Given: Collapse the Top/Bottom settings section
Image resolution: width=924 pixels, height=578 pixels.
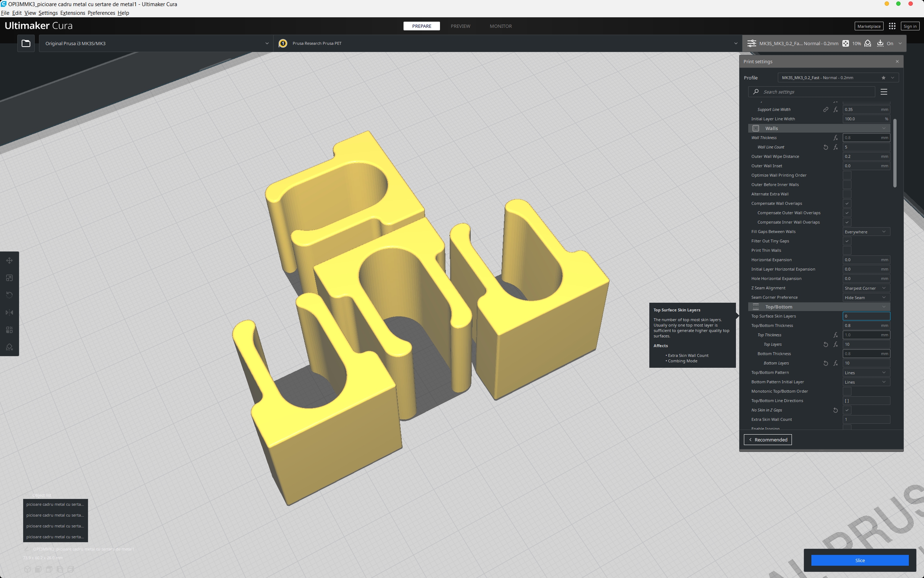Looking at the screenshot, I should point(819,307).
